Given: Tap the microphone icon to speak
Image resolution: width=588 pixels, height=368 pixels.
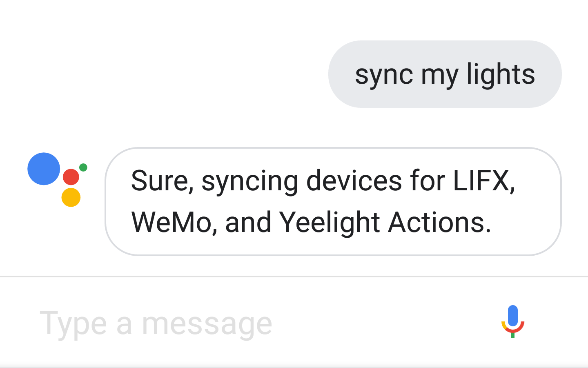Looking at the screenshot, I should pos(513,321).
